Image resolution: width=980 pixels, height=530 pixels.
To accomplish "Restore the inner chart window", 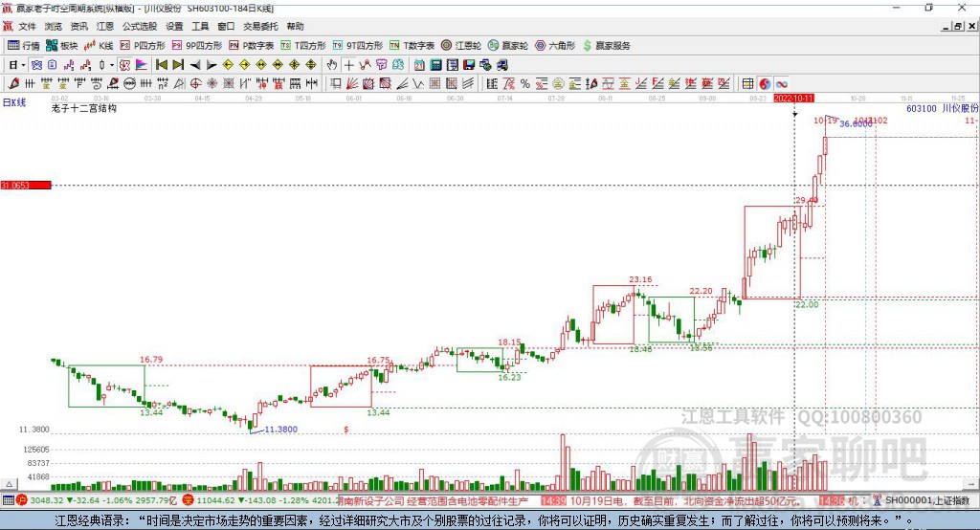I will point(958,26).
